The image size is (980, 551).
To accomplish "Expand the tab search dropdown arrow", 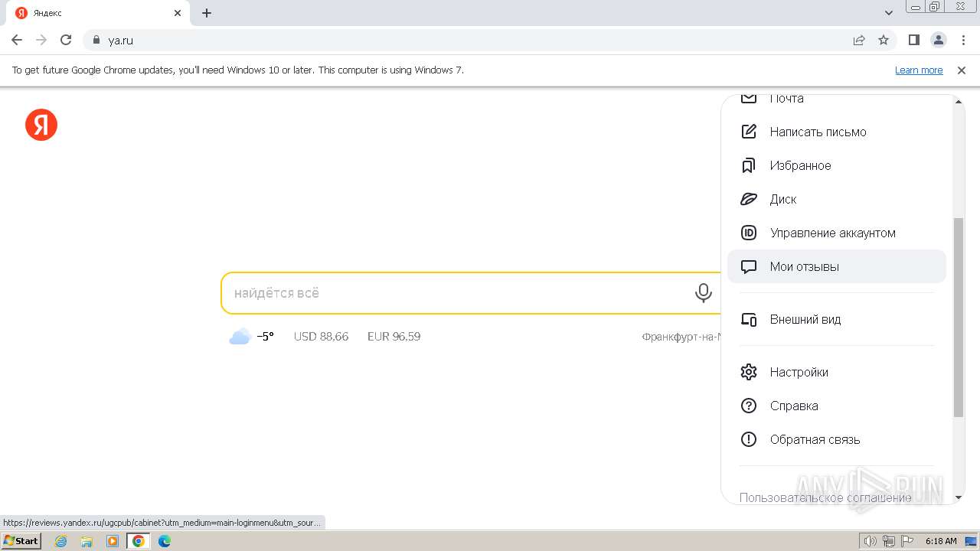I will [889, 13].
